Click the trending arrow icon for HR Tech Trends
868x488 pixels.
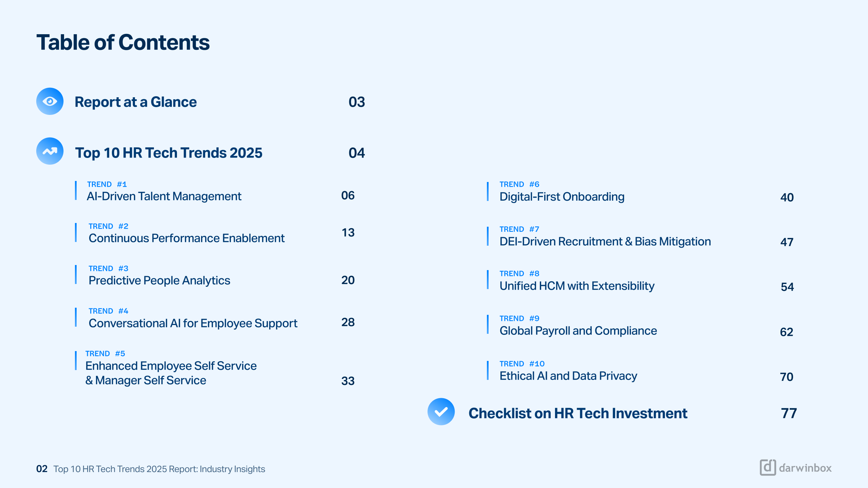point(50,151)
